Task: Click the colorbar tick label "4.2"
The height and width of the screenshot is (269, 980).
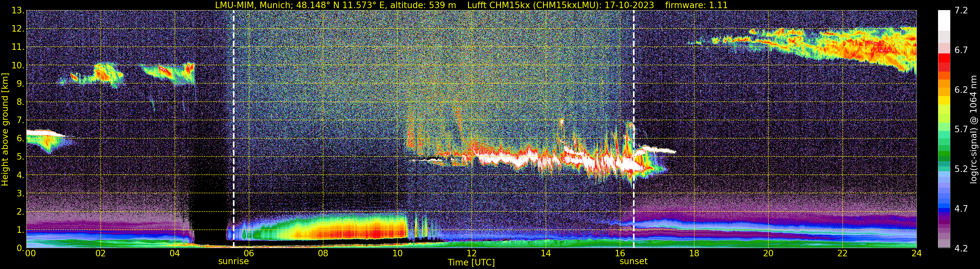Action: click(x=961, y=248)
